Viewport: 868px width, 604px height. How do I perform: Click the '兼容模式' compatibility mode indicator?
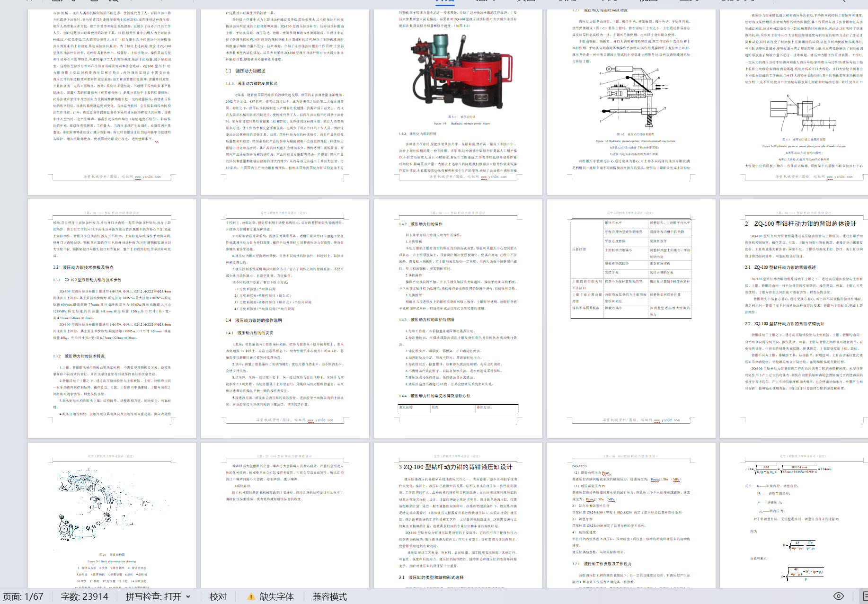330,596
